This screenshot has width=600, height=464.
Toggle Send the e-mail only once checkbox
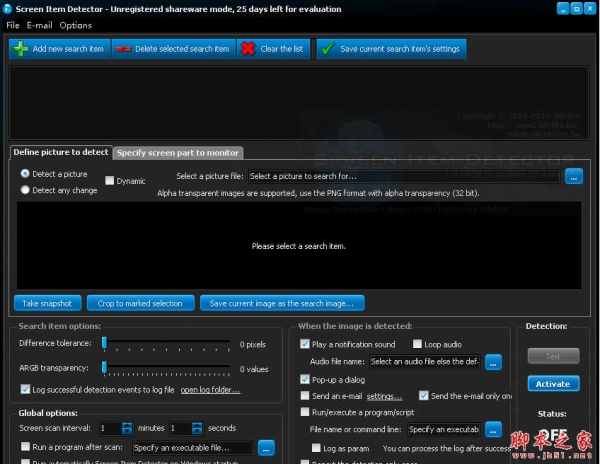pyautogui.click(x=424, y=396)
